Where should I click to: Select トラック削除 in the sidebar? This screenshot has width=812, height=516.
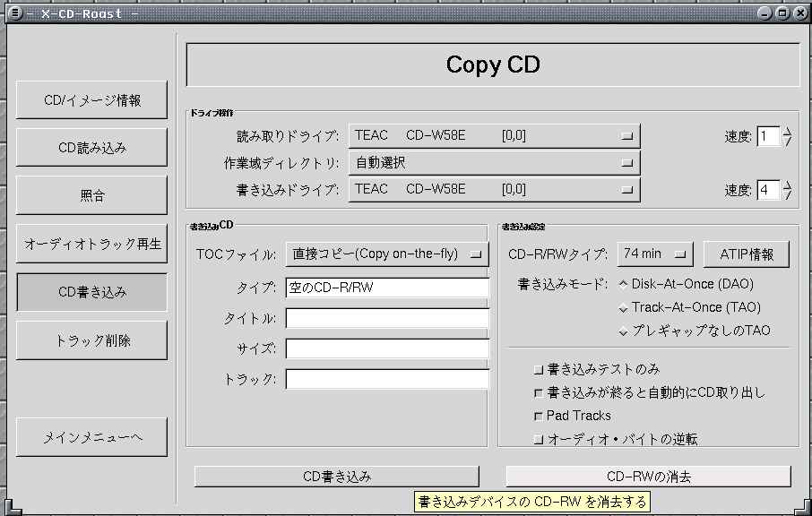pyautogui.click(x=91, y=340)
